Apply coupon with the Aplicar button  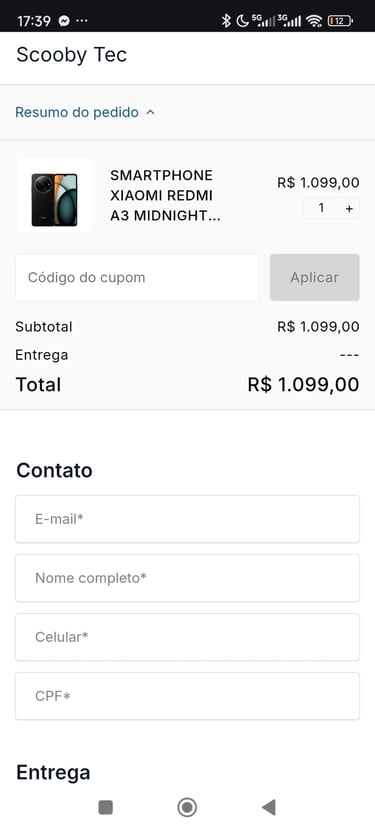coord(315,278)
